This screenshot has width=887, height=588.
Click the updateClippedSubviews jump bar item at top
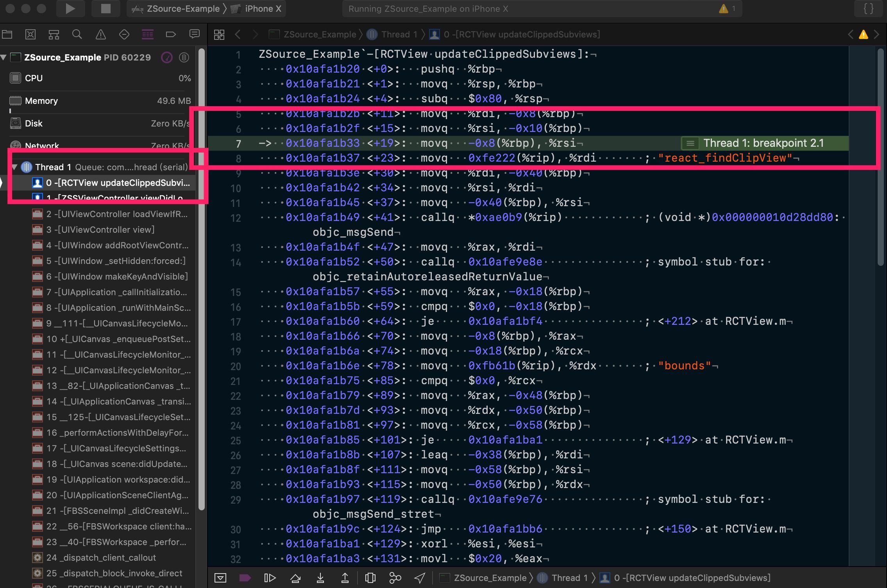515,34
